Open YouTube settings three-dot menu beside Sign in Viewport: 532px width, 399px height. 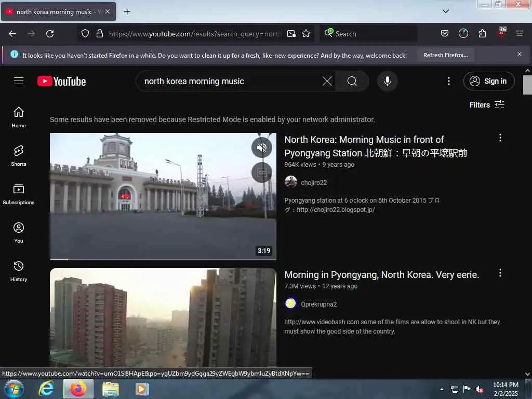tap(448, 81)
